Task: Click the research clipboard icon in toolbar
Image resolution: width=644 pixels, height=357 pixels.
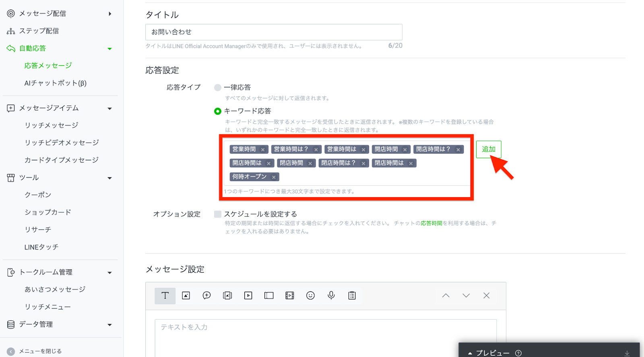Action: [352, 295]
